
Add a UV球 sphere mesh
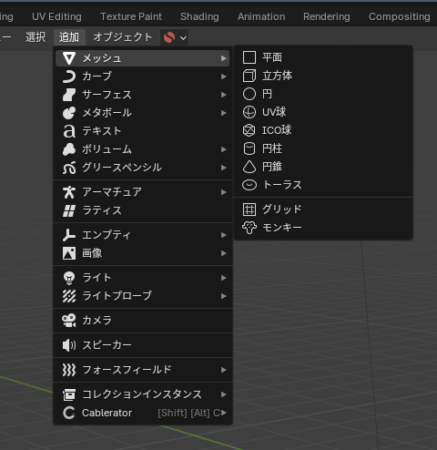coord(323,112)
